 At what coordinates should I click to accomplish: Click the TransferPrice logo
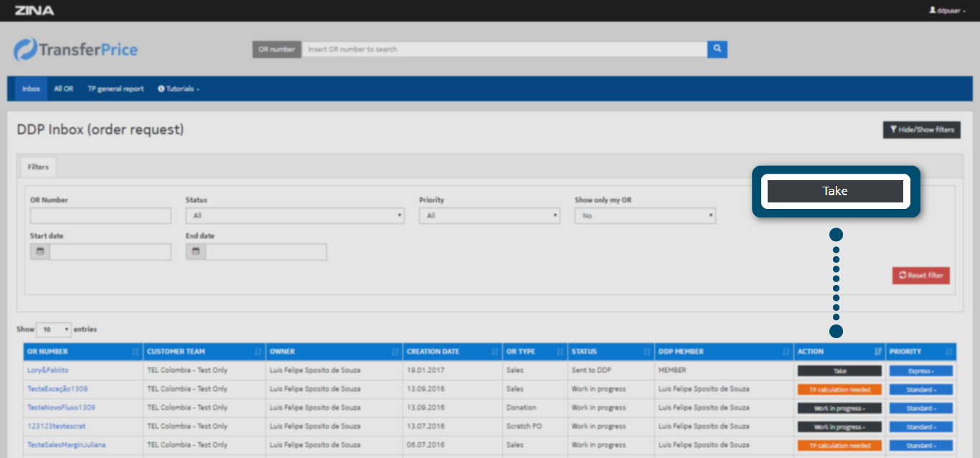[76, 50]
